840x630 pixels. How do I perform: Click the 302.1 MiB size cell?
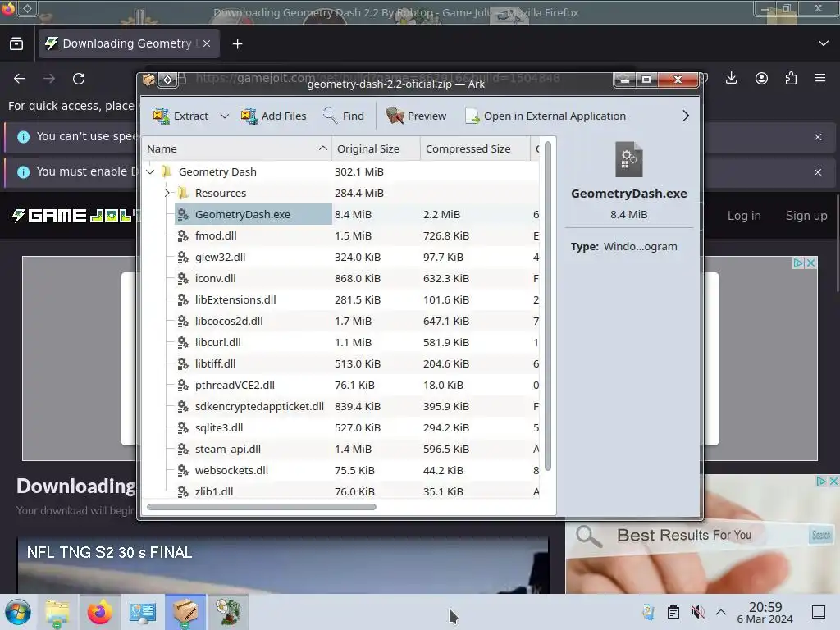(x=359, y=172)
